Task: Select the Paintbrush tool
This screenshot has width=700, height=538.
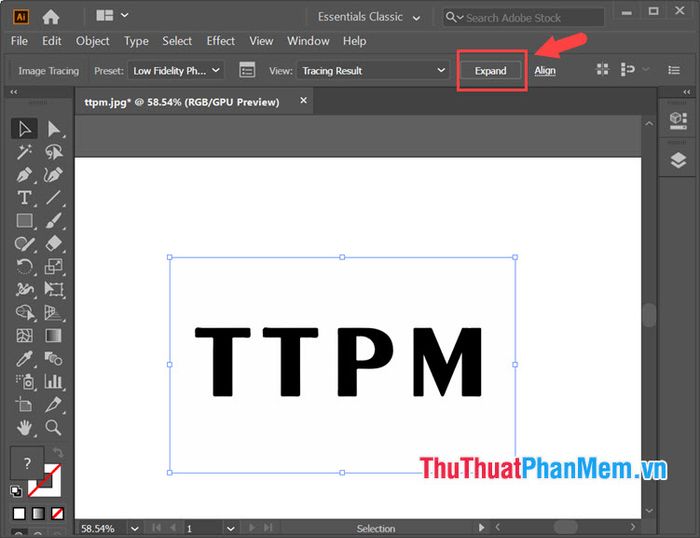Action: point(54,221)
